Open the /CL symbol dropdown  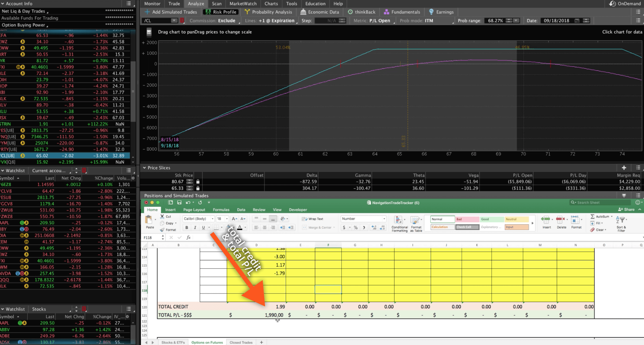pyautogui.click(x=174, y=20)
